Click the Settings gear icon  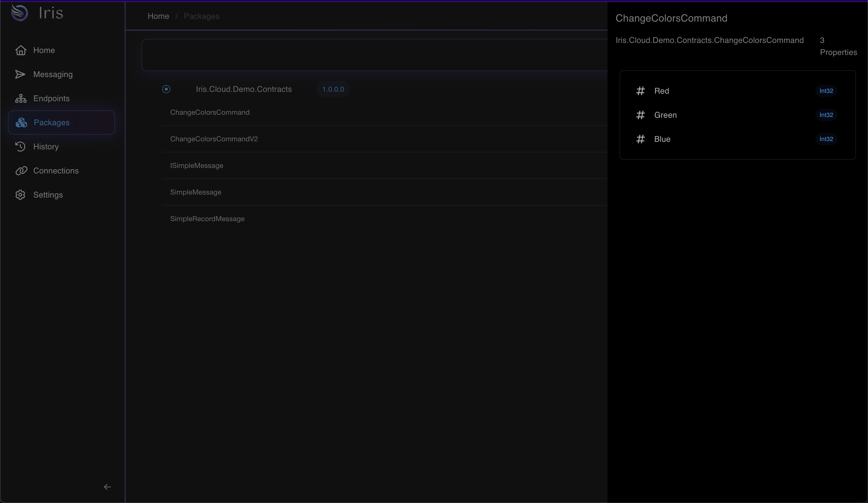[x=20, y=195]
